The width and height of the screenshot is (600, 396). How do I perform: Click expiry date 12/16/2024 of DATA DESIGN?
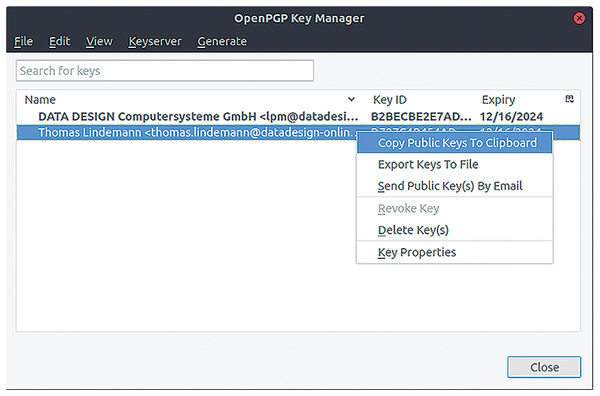click(511, 116)
